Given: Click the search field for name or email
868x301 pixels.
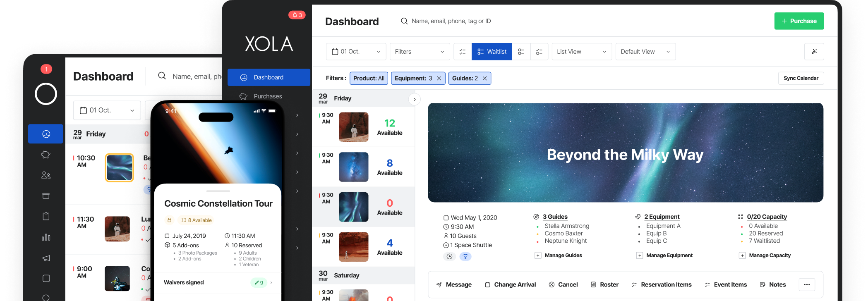Looking at the screenshot, I should click(x=451, y=21).
